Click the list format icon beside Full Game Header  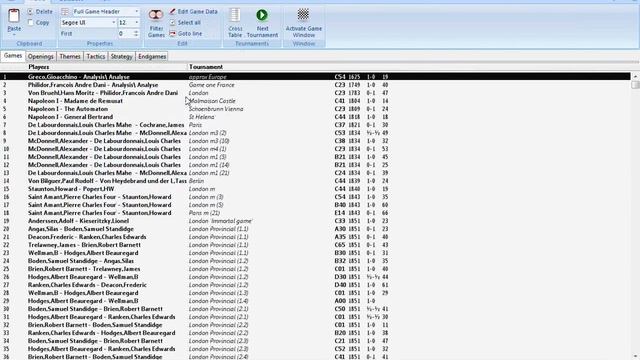click(65, 11)
